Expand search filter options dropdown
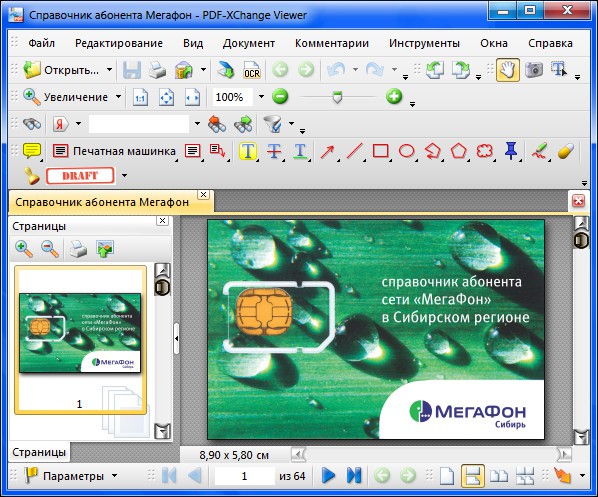Screen dimensions: 598x497 [x=291, y=124]
